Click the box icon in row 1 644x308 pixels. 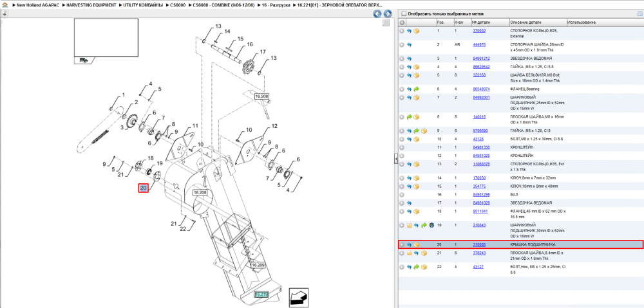tap(416, 31)
